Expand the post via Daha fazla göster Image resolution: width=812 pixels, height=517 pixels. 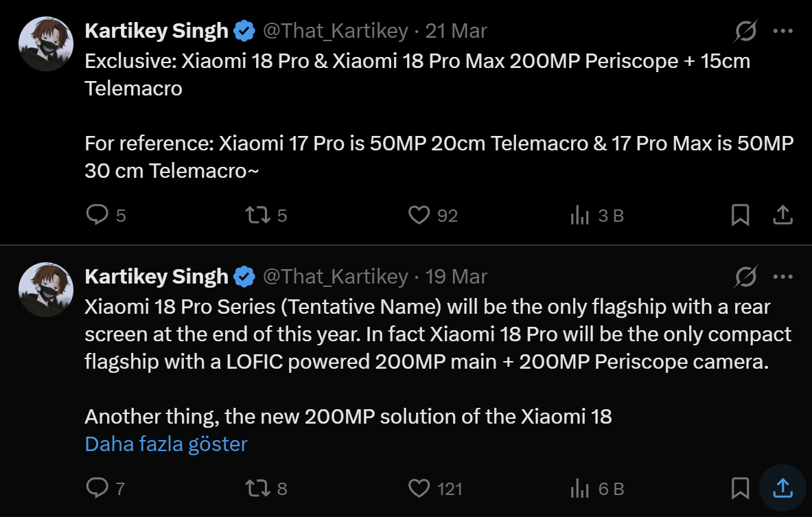coord(165,444)
